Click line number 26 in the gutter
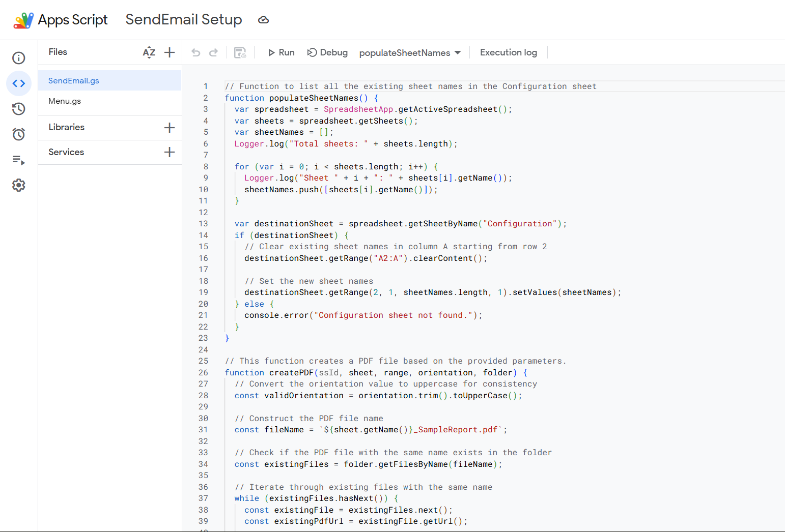 [203, 373]
